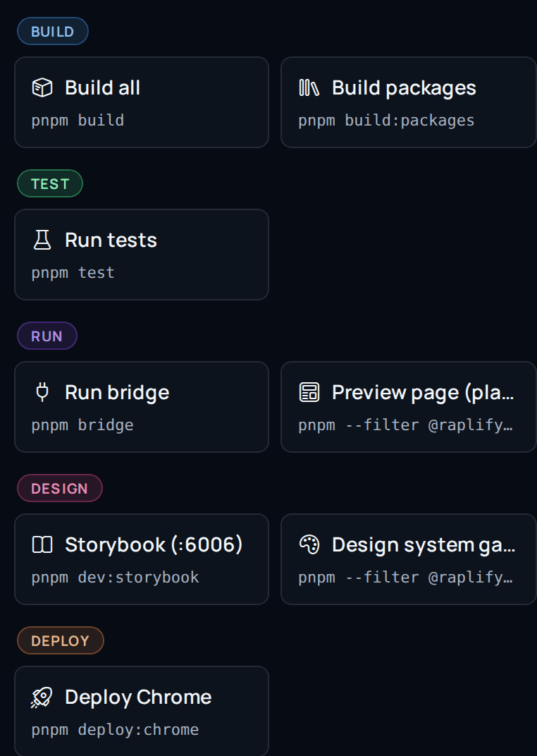Select the BUILD category badge
The image size is (537, 756).
52,31
